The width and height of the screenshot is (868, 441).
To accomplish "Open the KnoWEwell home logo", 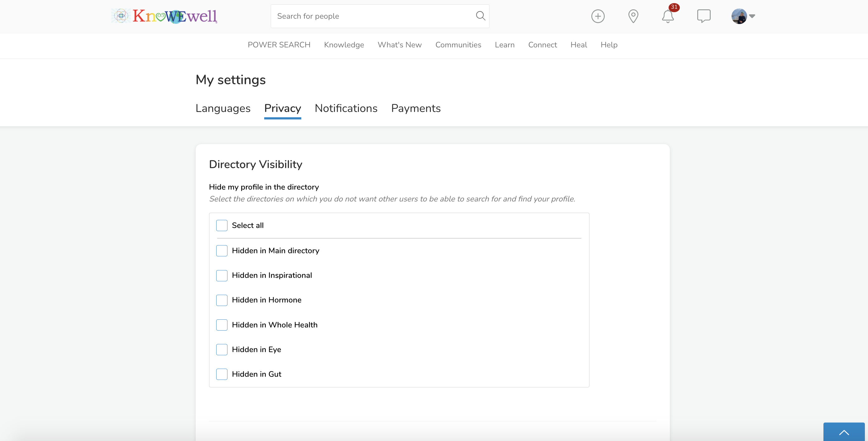I will tap(165, 16).
